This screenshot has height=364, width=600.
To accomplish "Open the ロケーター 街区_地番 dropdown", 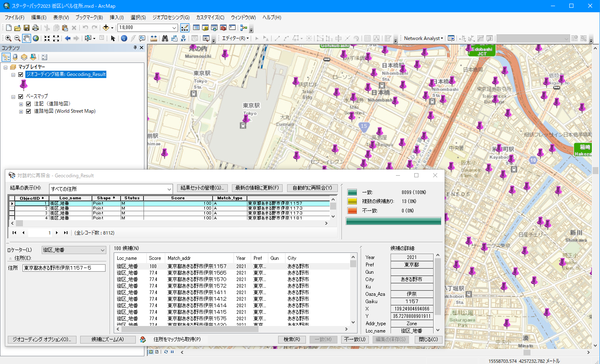I will 102,250.
